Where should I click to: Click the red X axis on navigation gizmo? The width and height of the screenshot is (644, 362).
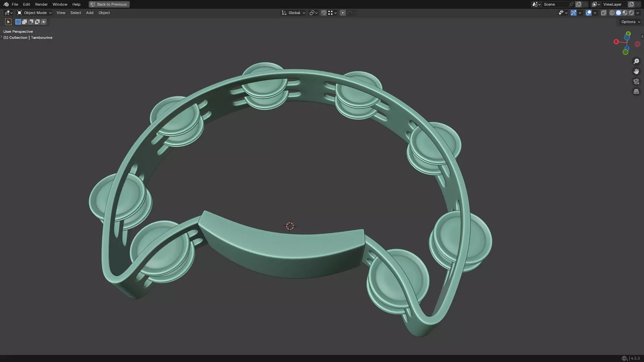pos(616,42)
